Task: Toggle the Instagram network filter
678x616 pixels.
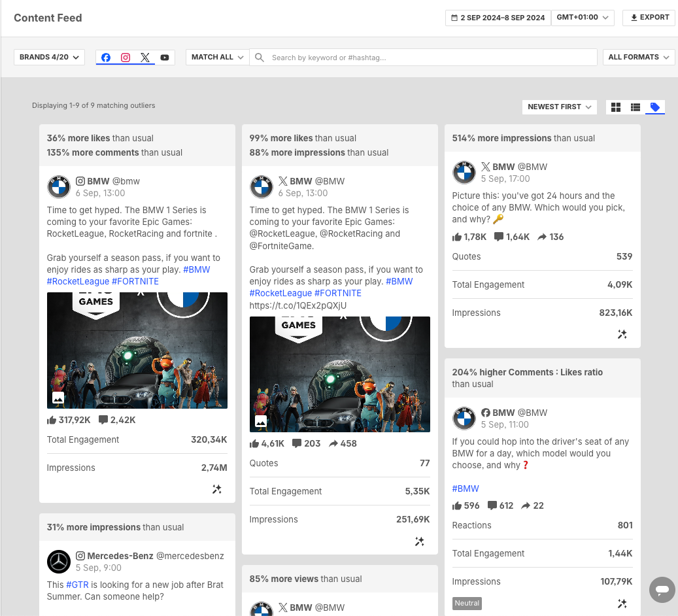Action: click(126, 58)
